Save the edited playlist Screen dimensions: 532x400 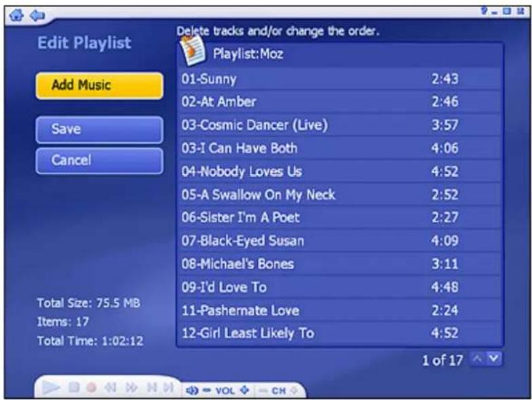pos(99,129)
